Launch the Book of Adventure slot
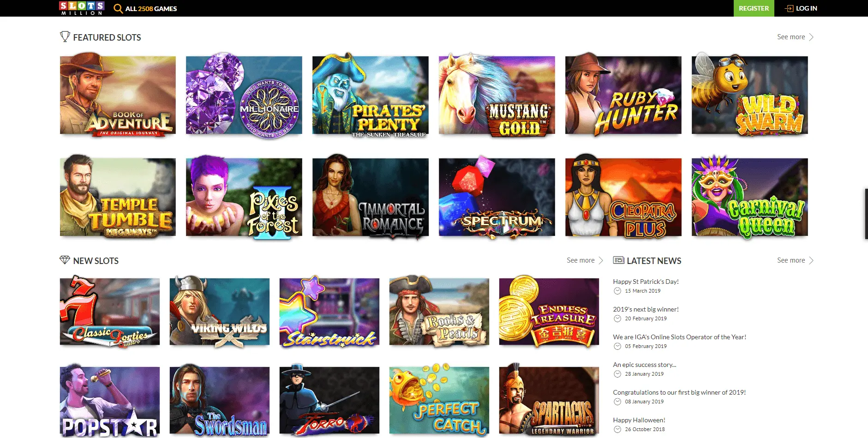Image resolution: width=868 pixels, height=438 pixels. point(118,95)
